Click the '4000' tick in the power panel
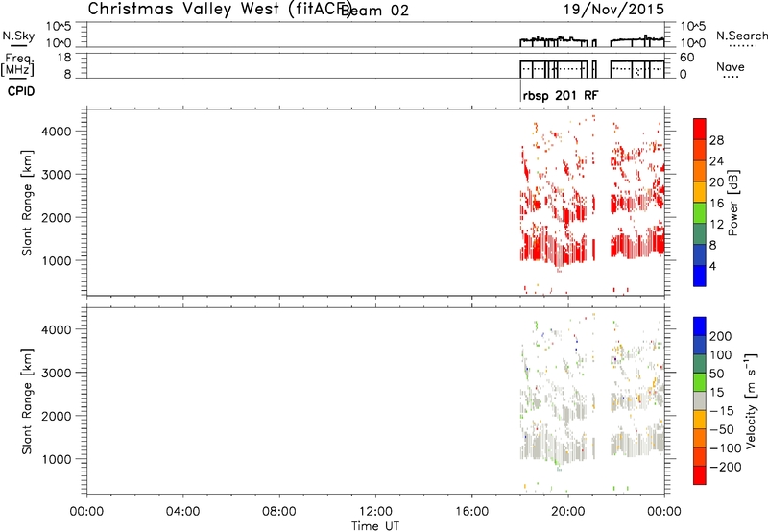 tap(56, 132)
